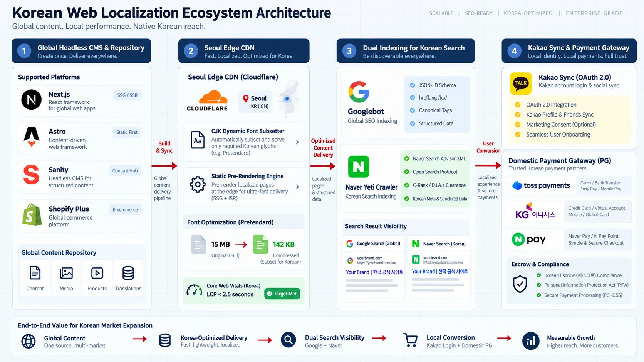Click the SSG / SSR tag
Screen dimensions: 644x362
127,95
